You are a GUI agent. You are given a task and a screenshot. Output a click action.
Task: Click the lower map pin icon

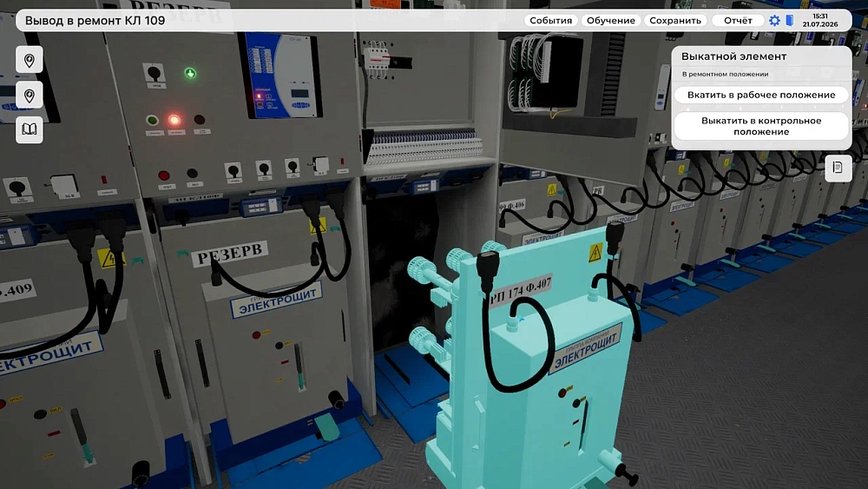tap(30, 96)
